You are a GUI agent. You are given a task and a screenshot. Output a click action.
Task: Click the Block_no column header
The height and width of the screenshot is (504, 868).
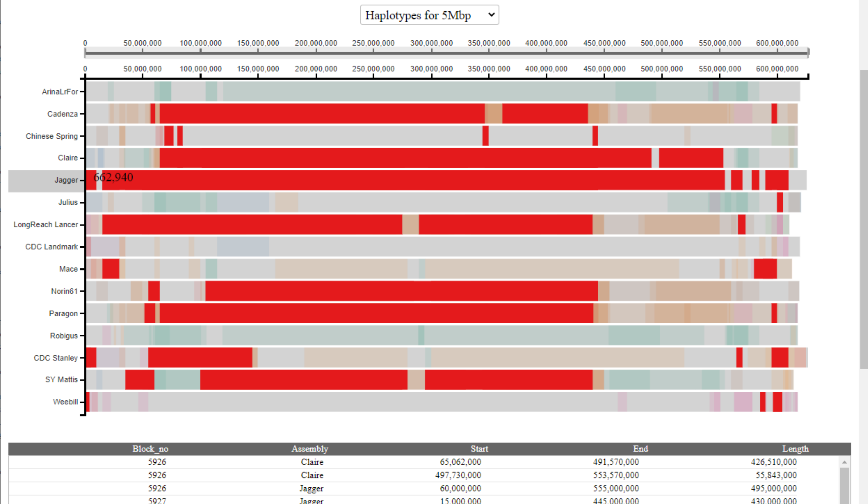point(150,449)
